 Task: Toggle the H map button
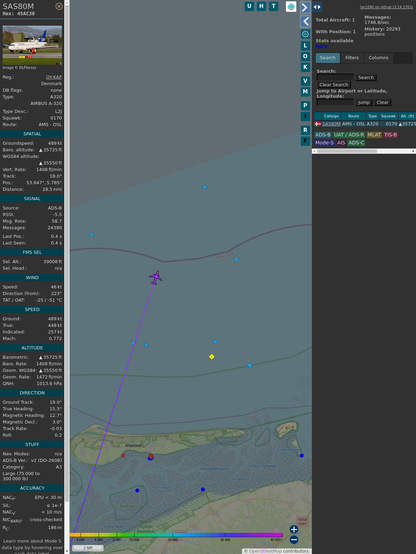(261, 6)
